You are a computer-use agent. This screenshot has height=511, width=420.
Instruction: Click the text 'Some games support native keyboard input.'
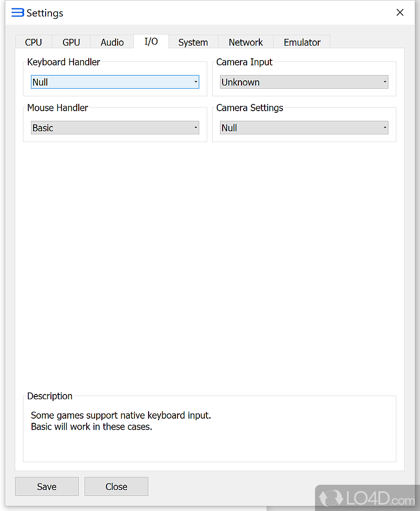121,415
